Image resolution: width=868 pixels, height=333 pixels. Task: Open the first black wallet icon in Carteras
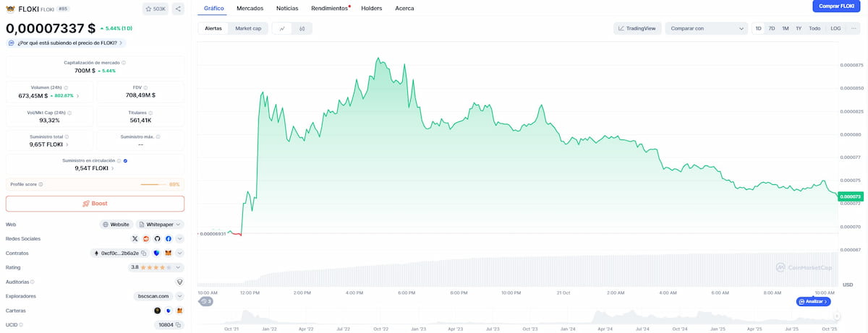click(158, 311)
